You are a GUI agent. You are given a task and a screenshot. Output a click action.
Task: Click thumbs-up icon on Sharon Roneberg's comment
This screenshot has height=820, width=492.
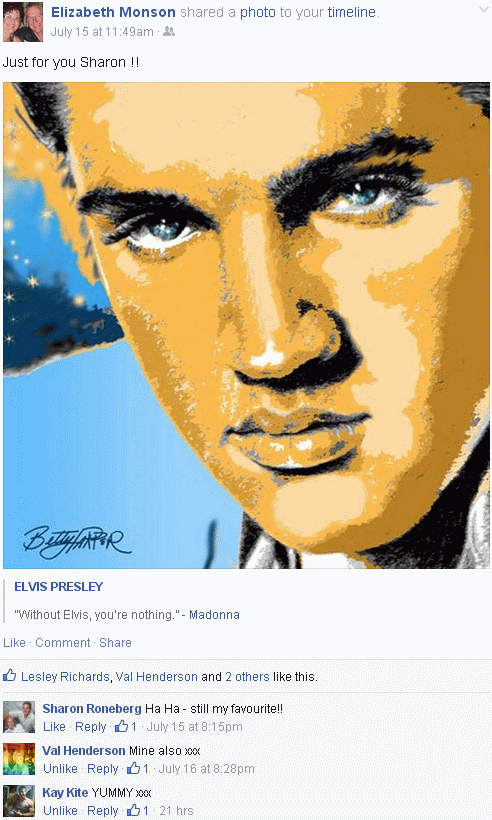coord(121,726)
